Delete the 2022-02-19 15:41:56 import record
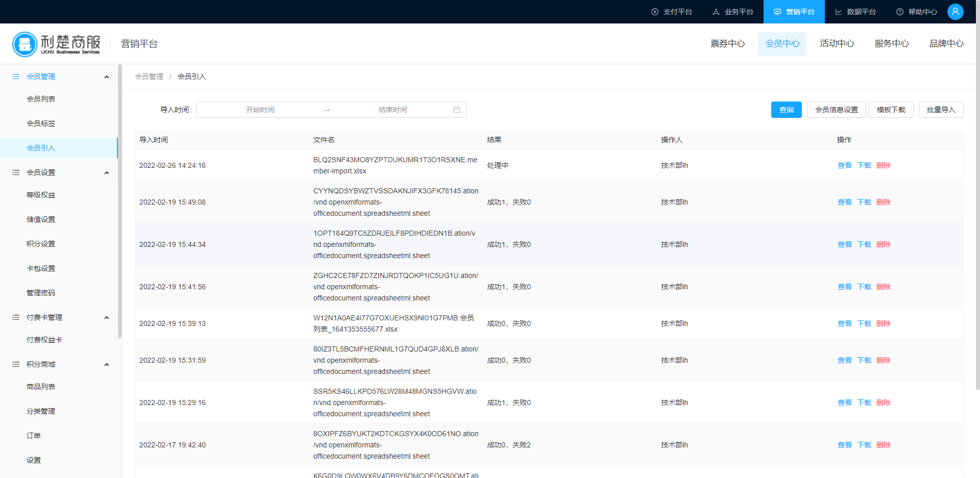The image size is (980, 478). [x=883, y=287]
